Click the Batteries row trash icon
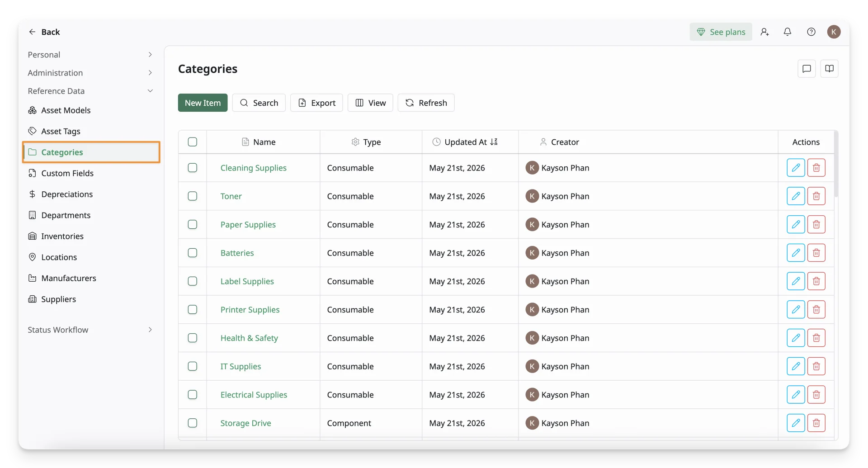Screen dimensions: 868x468 coord(816,253)
